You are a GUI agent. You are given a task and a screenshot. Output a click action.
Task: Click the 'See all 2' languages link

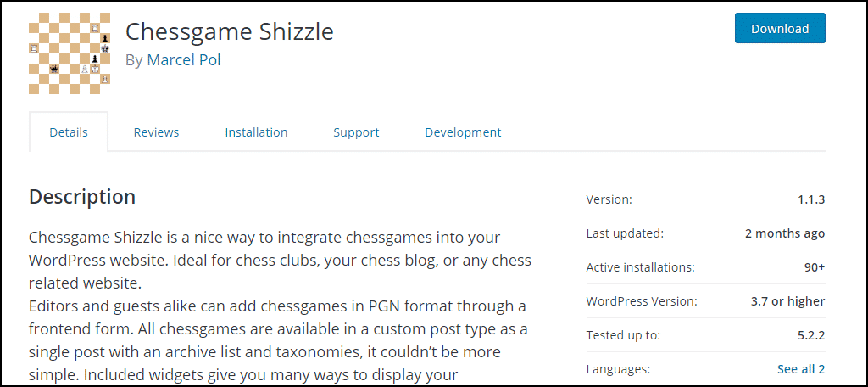pos(801,369)
